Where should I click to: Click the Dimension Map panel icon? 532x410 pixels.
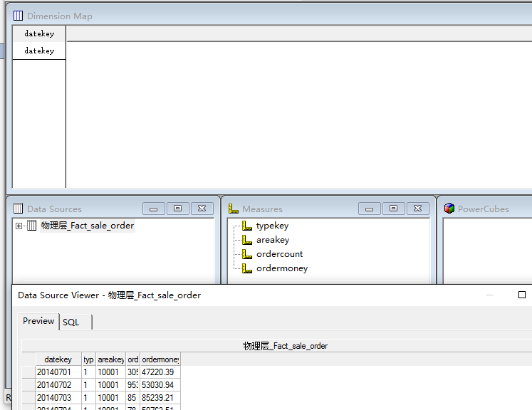point(18,16)
